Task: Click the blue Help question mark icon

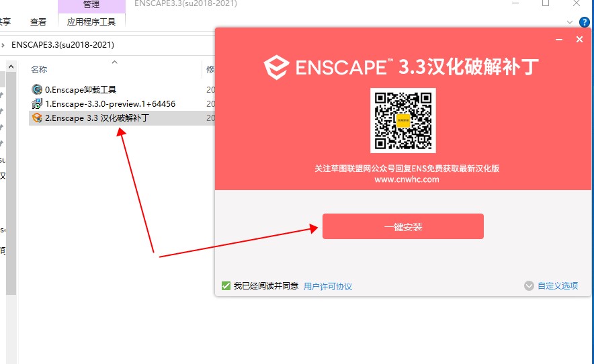Action: point(585,22)
